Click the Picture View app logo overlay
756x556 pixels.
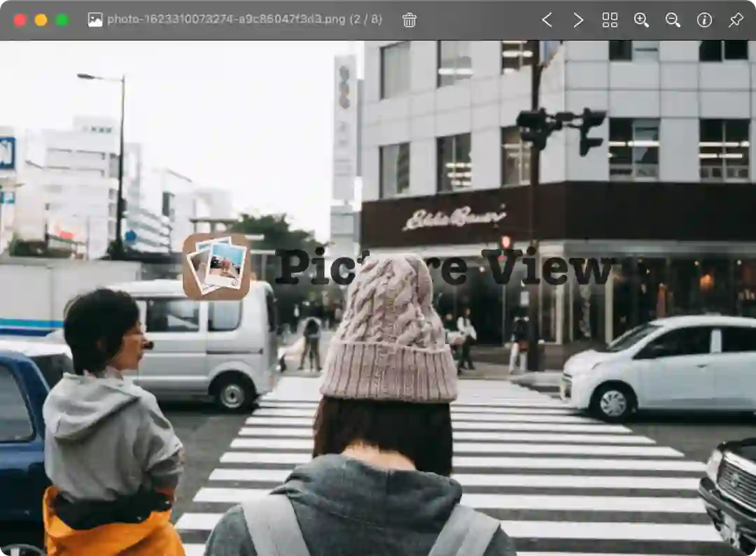(216, 267)
